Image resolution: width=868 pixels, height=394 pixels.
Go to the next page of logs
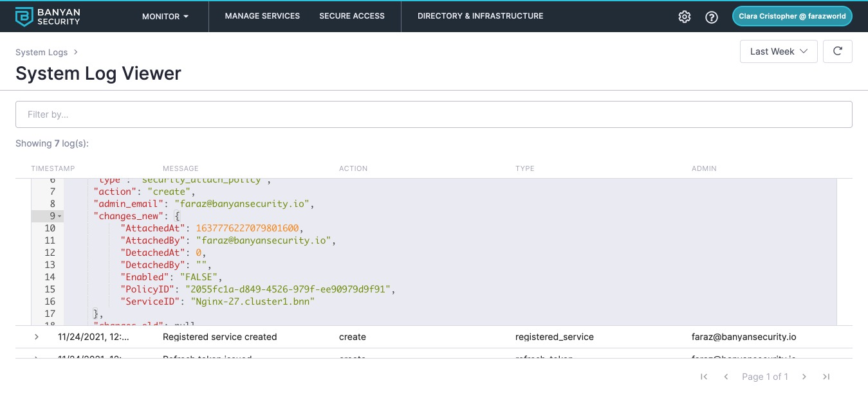point(804,377)
